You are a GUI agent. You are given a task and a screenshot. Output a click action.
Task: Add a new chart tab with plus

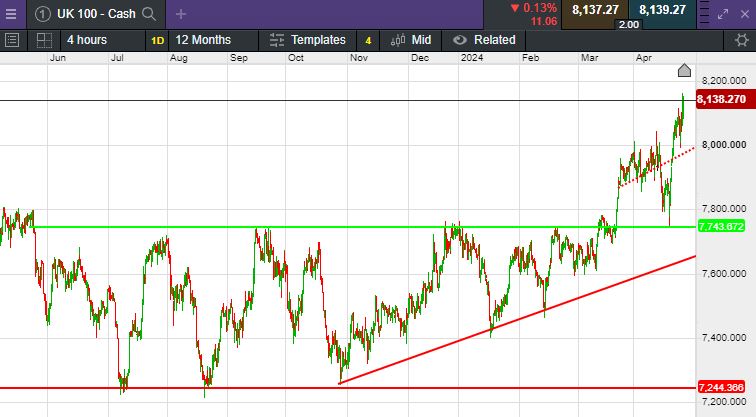click(x=181, y=14)
